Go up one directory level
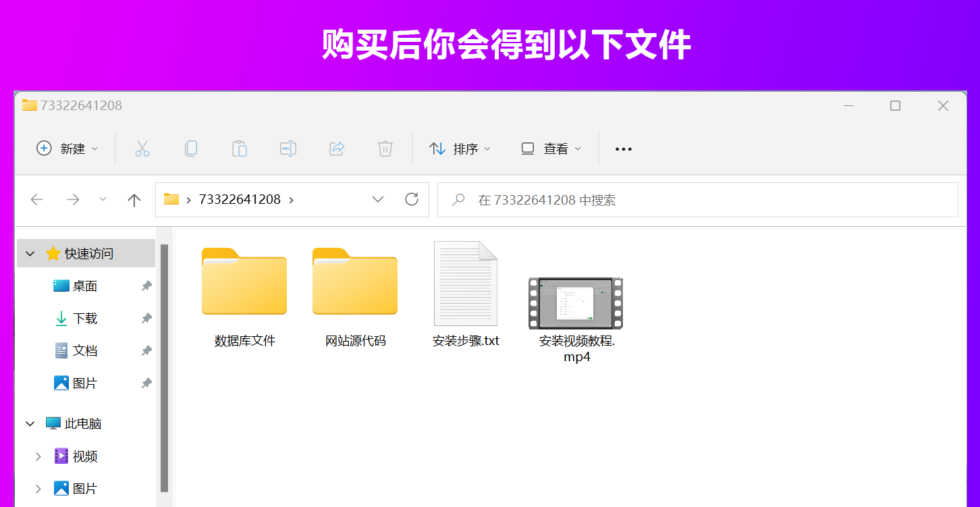The width and height of the screenshot is (980, 507). [134, 200]
